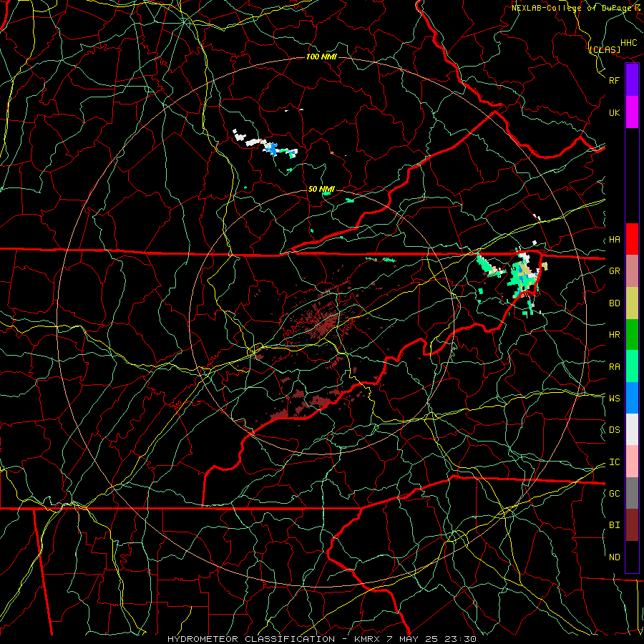
Task: Click the GR legend label
Action: pos(615,271)
